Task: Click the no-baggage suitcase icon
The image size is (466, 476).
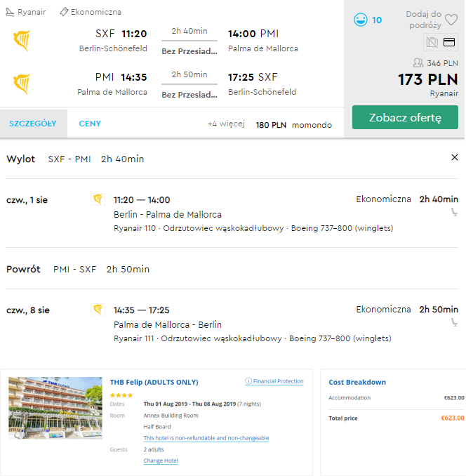Action: (433, 43)
